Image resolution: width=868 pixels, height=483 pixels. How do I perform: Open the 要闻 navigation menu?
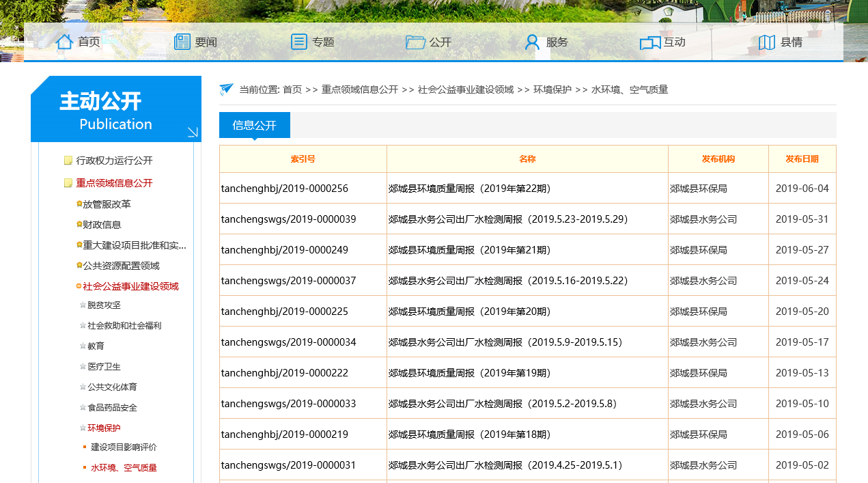(206, 42)
